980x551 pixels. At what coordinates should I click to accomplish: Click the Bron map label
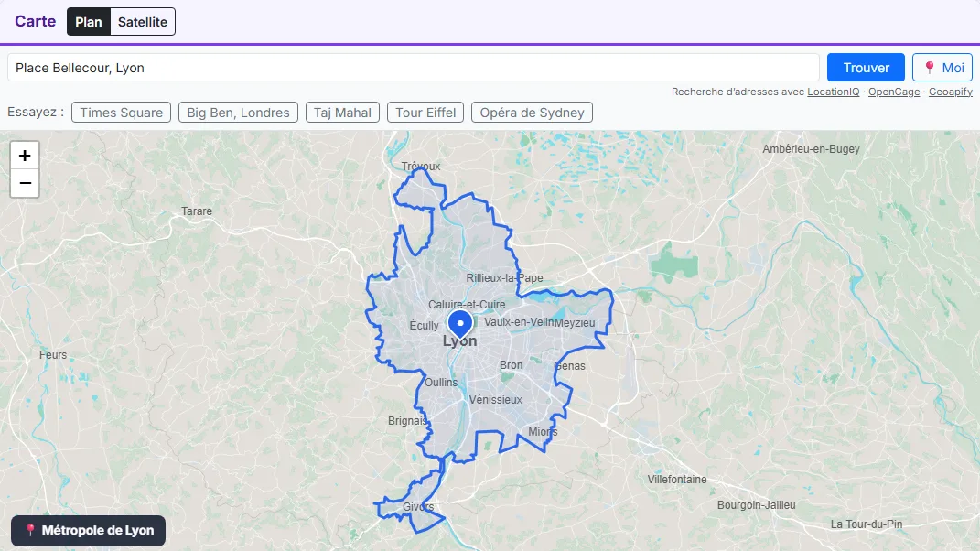click(x=512, y=365)
